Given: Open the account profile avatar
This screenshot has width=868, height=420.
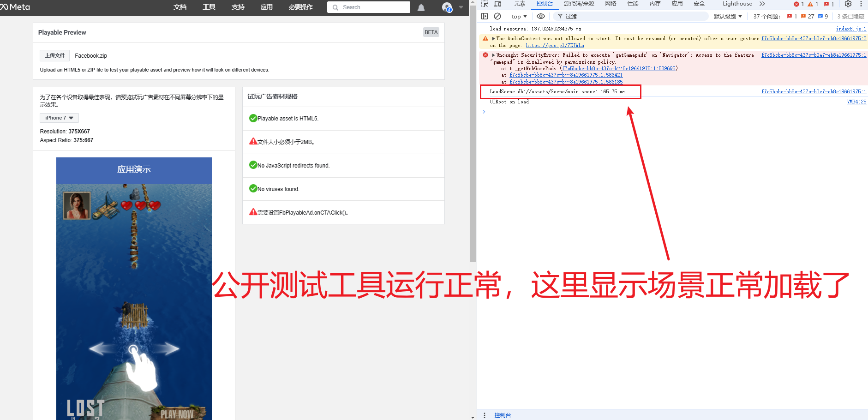Looking at the screenshot, I should click(x=447, y=7).
